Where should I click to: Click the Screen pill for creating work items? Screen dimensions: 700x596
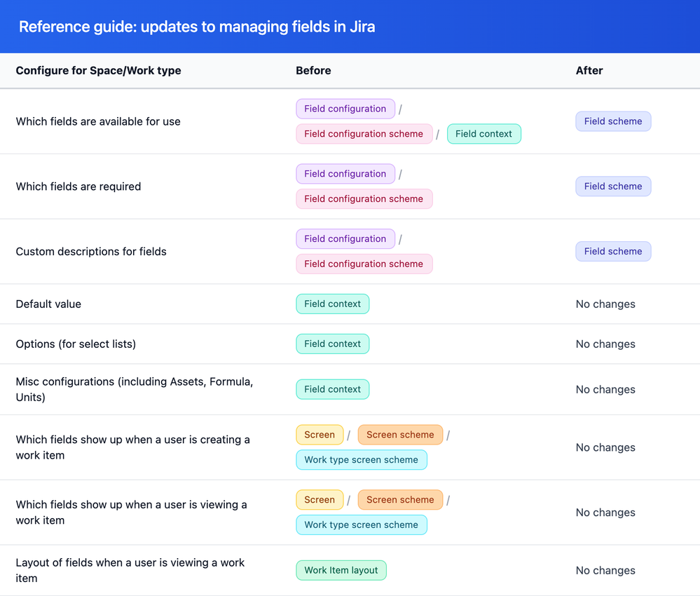320,435
